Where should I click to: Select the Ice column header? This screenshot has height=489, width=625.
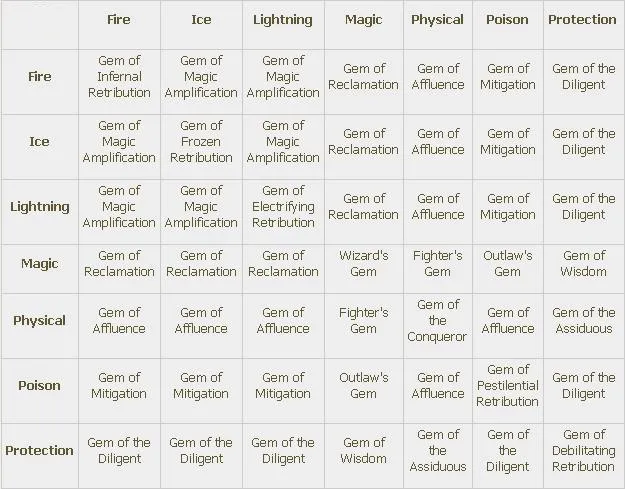click(x=201, y=20)
